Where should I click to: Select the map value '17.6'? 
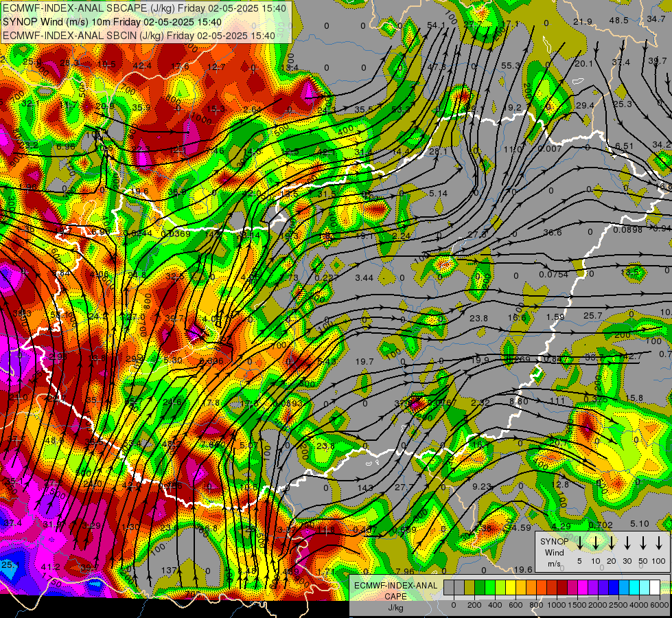[180, 66]
